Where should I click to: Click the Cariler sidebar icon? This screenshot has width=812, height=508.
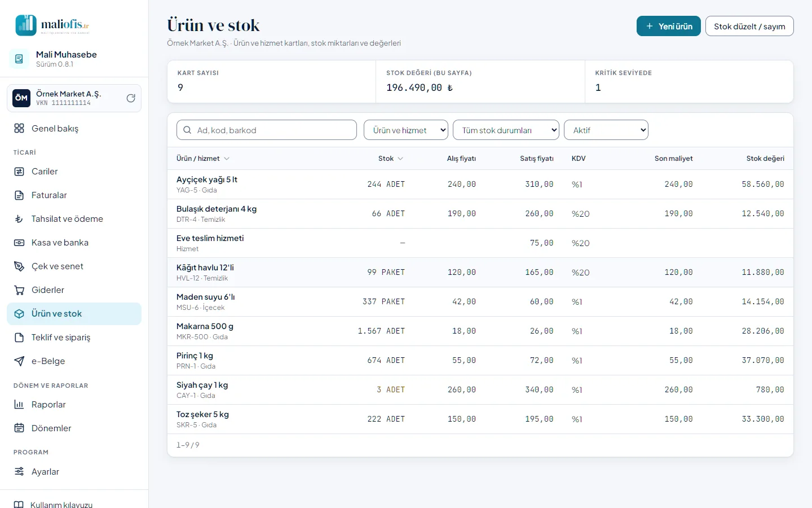tap(19, 172)
